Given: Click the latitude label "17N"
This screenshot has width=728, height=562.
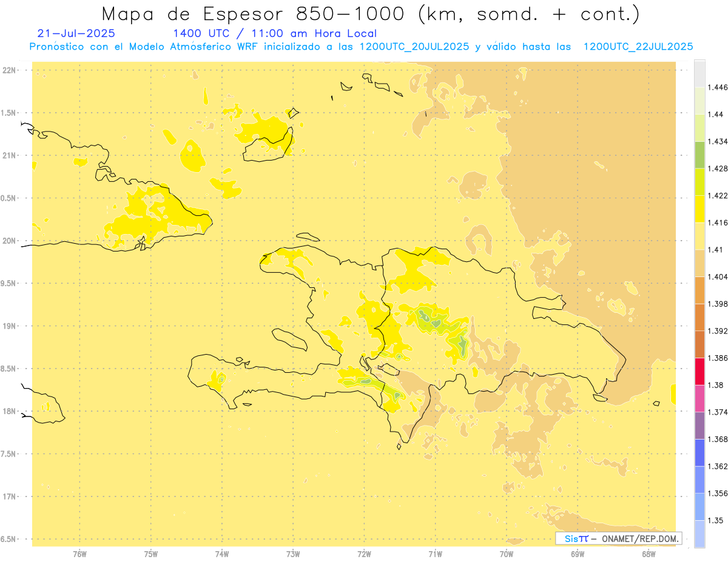Looking at the screenshot, I should [10, 497].
